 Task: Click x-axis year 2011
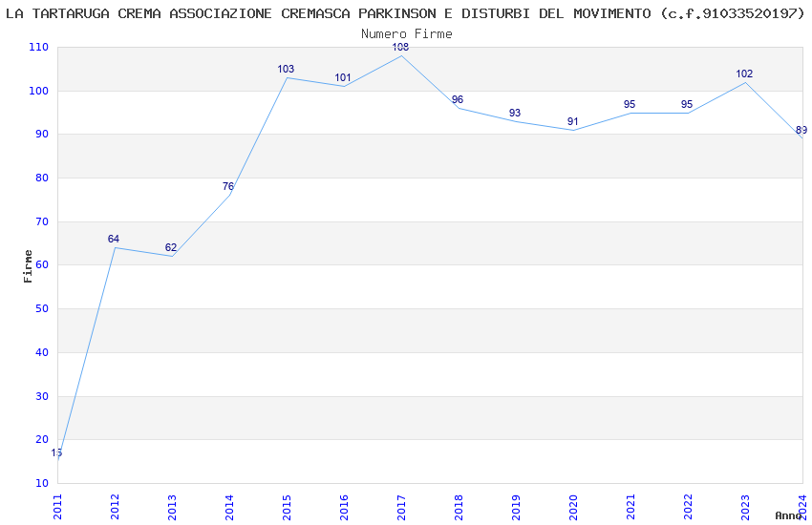click(57, 508)
